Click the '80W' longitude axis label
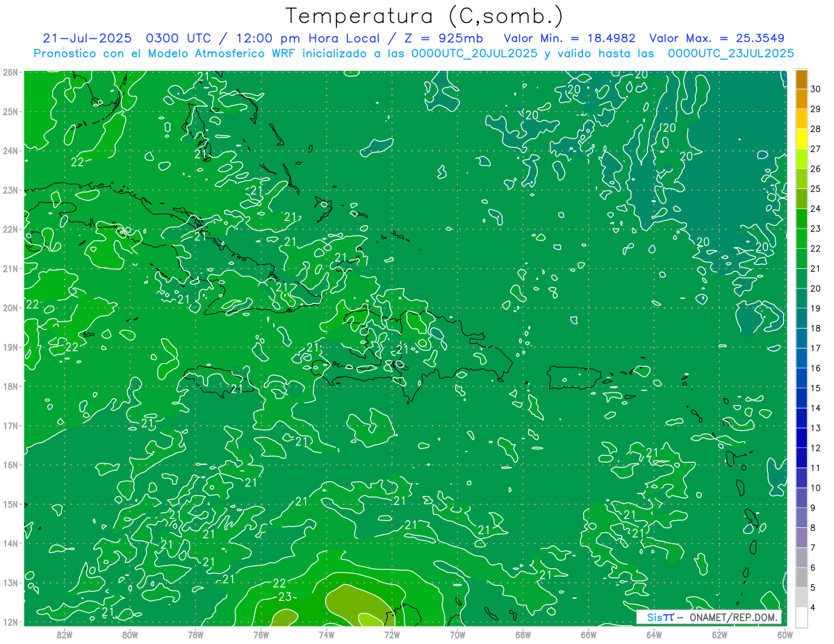834x644 pixels. (130, 634)
